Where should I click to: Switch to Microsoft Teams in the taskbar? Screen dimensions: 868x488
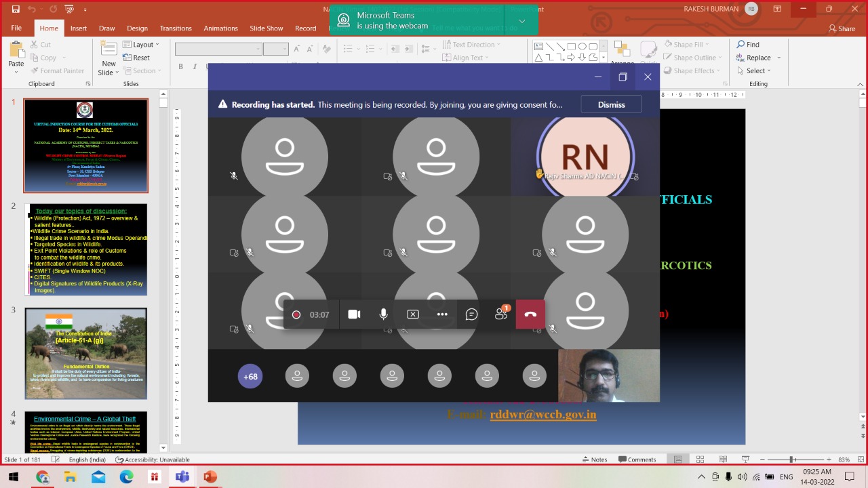[182, 477]
